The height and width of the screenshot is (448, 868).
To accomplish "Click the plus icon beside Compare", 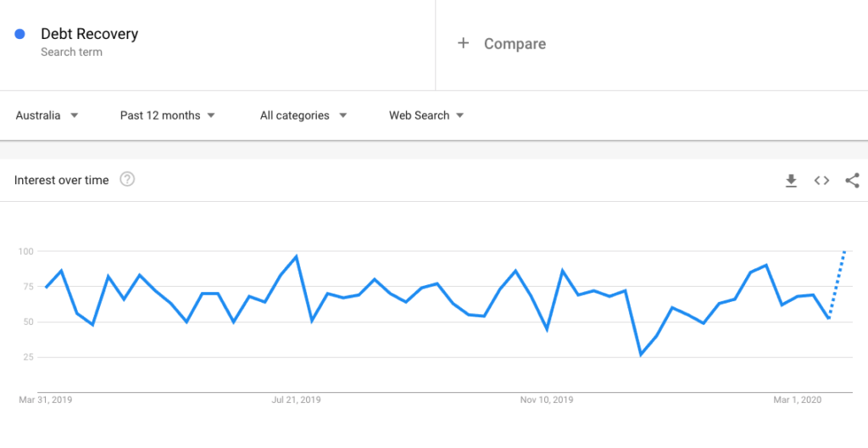I will [x=464, y=43].
